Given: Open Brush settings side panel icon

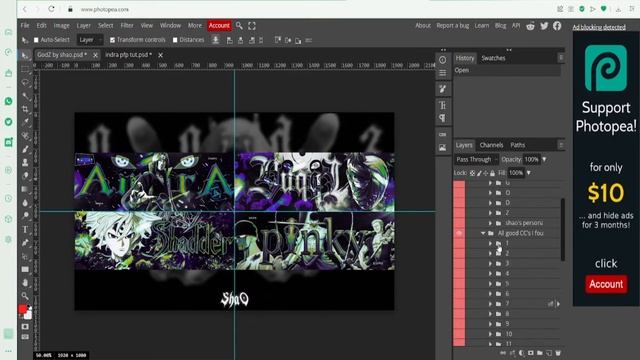Looking at the screenshot, I should pos(442,89).
